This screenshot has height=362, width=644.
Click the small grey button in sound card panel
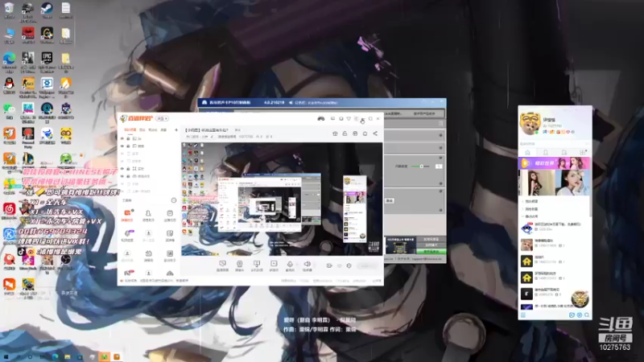(x=390, y=200)
